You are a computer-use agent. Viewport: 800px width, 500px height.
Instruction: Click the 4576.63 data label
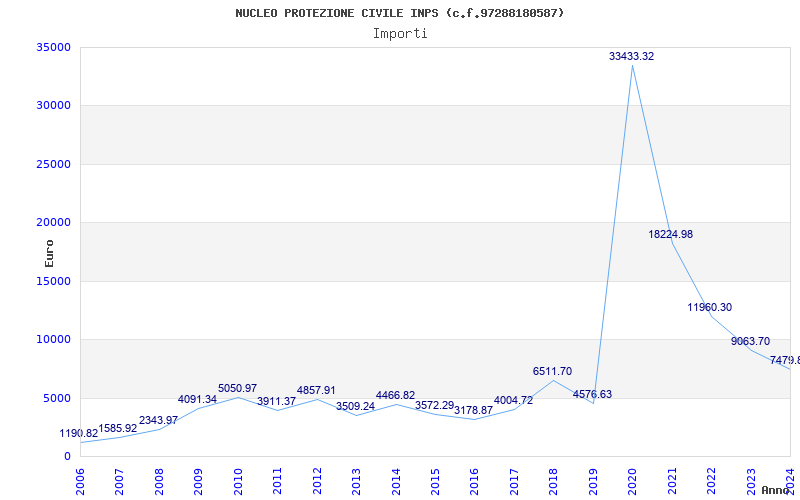coord(592,395)
